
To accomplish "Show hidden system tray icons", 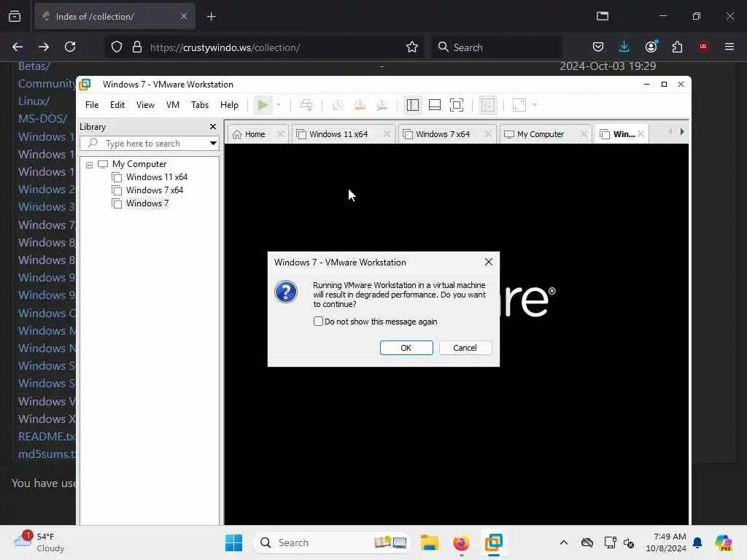I will (564, 542).
